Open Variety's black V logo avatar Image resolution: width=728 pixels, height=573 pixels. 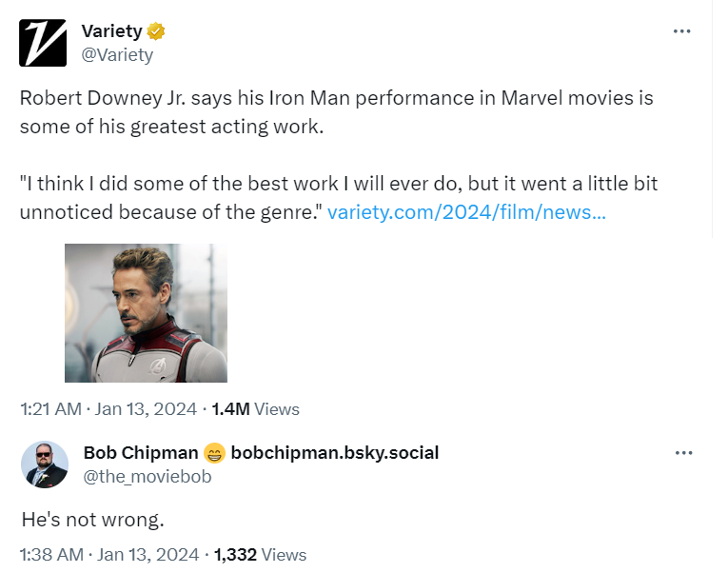tap(43, 43)
